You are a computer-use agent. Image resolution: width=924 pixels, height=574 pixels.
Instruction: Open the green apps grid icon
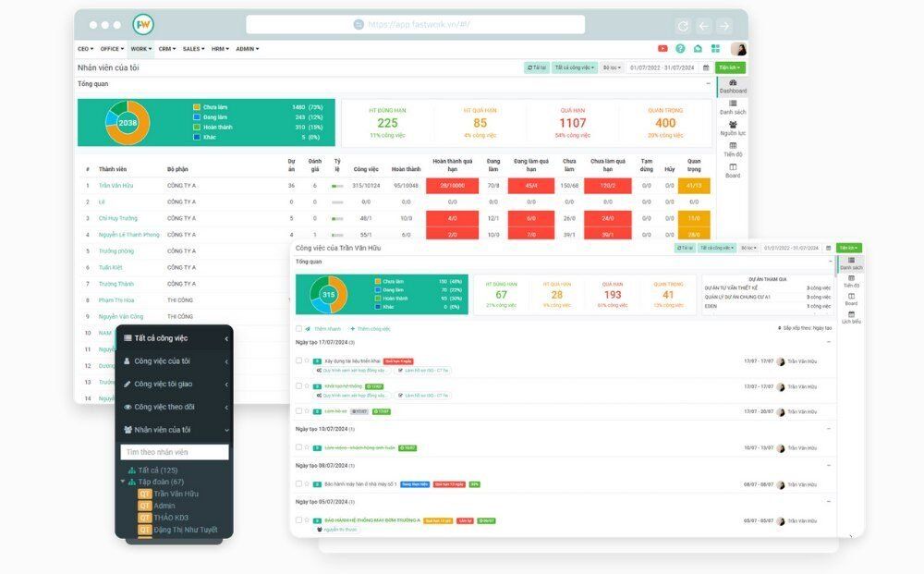click(715, 49)
